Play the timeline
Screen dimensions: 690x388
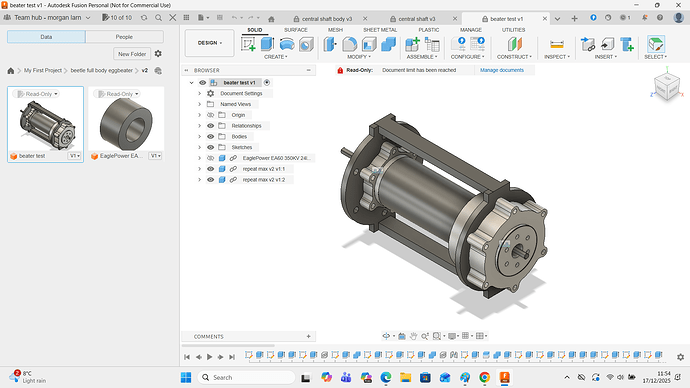coord(209,357)
